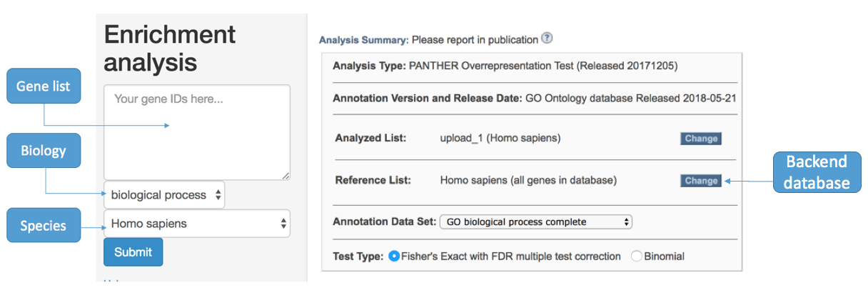Viewport: 868px width, 293px height.
Task: Click the Analysis Type row text
Action: pos(505,66)
